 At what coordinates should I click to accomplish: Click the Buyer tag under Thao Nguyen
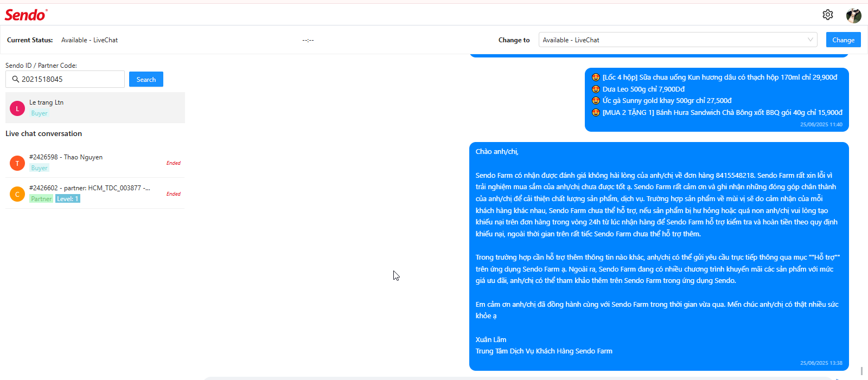click(39, 168)
